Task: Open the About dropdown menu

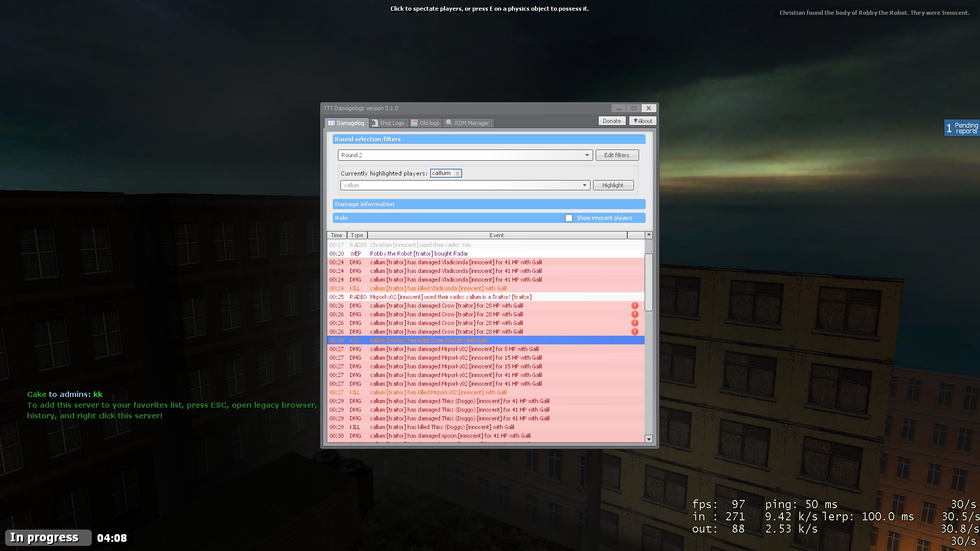Action: pos(643,121)
